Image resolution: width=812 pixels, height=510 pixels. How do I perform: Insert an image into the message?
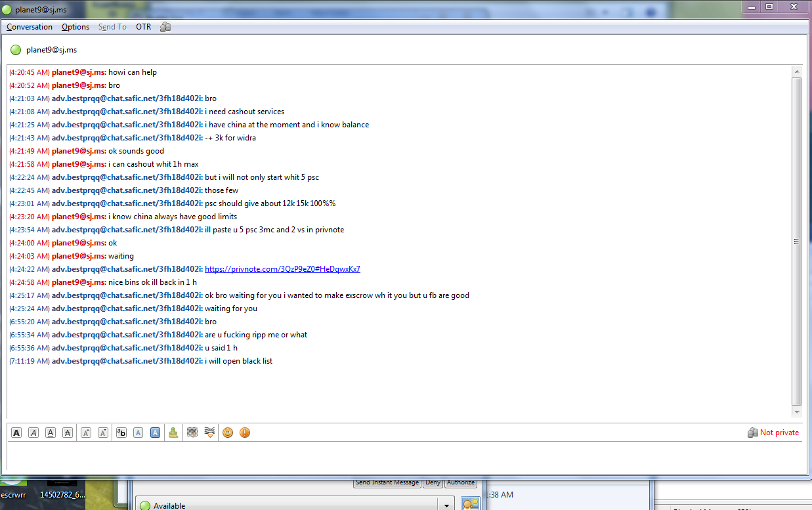192,433
